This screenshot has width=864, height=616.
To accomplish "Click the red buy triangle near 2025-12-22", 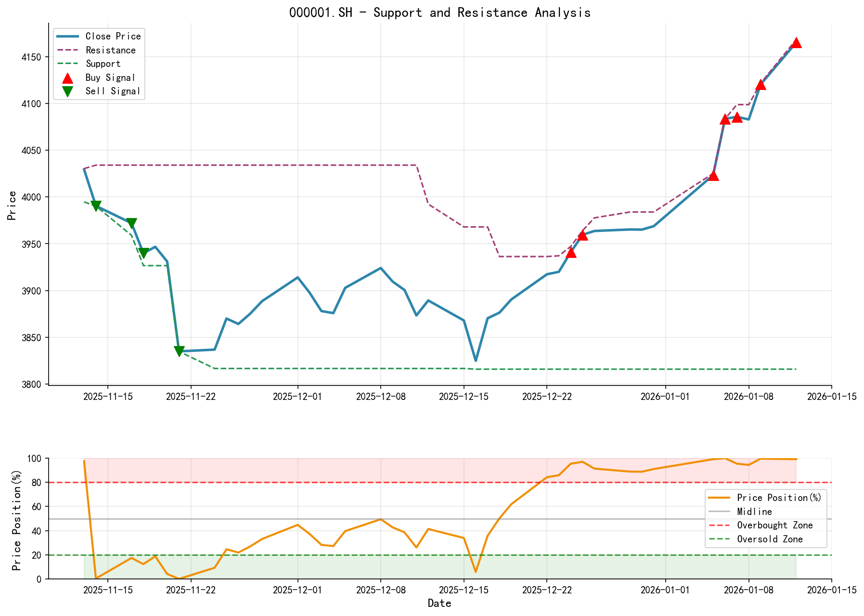I will click(571, 253).
